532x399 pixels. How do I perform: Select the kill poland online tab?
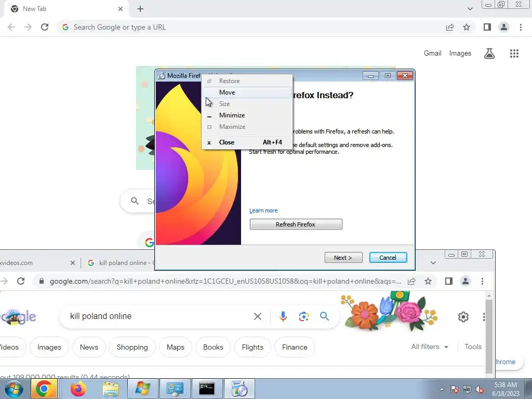point(121,263)
